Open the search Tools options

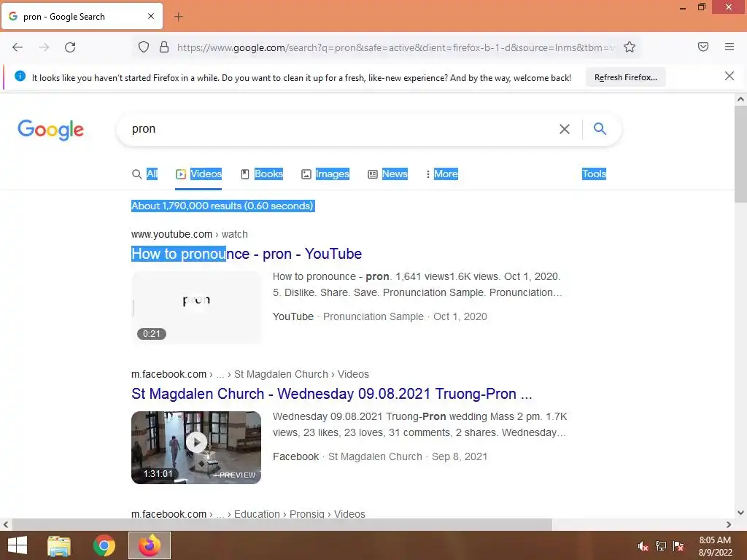click(x=594, y=174)
